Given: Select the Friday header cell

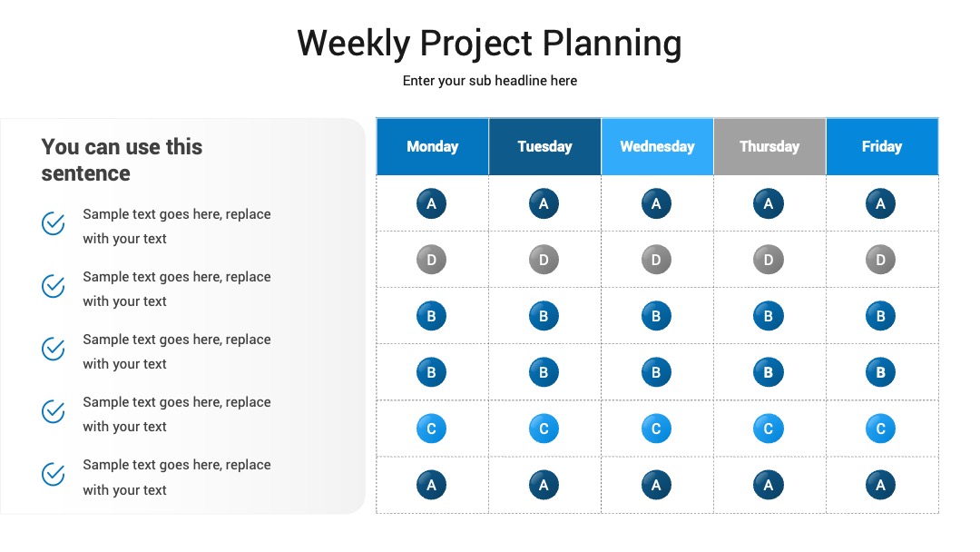Looking at the screenshot, I should click(883, 146).
